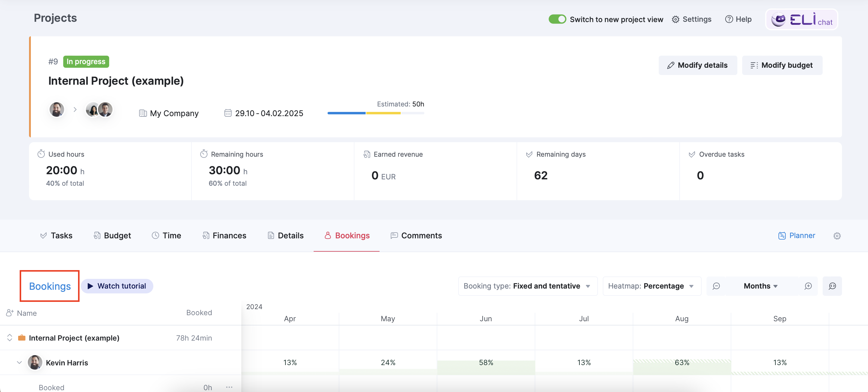Zoom in the bookings timeline
Screen dimensions: 868x392
(x=808, y=286)
